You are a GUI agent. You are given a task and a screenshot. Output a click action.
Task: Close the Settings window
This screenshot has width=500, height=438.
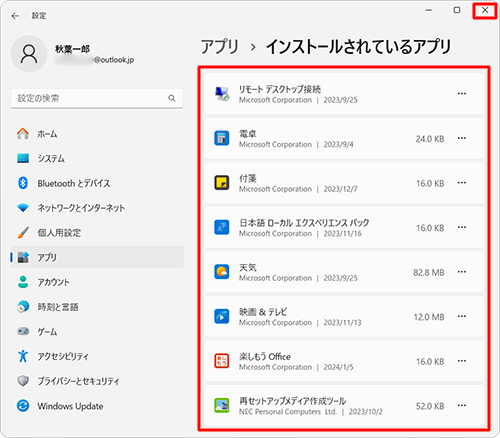[485, 10]
